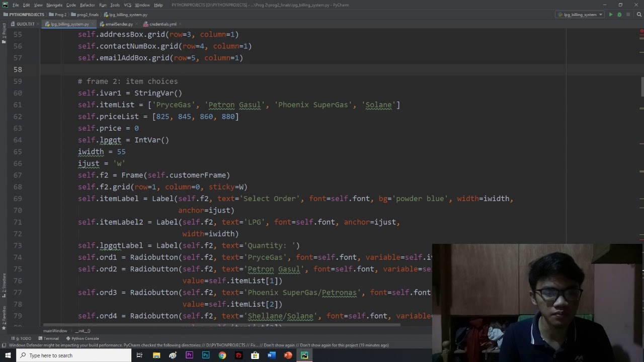644x362 pixels.
Task: Click the mainWindow class breadcrumb
Action: click(55, 331)
